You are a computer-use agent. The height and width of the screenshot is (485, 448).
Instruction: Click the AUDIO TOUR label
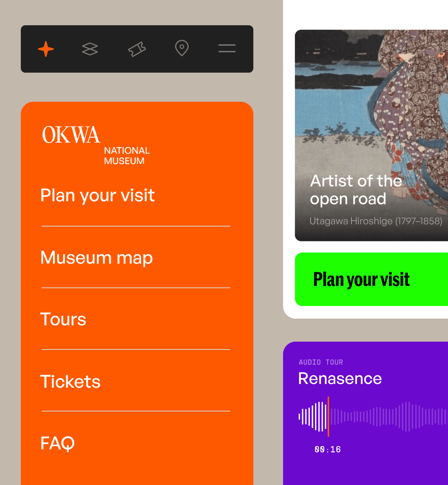(321, 362)
